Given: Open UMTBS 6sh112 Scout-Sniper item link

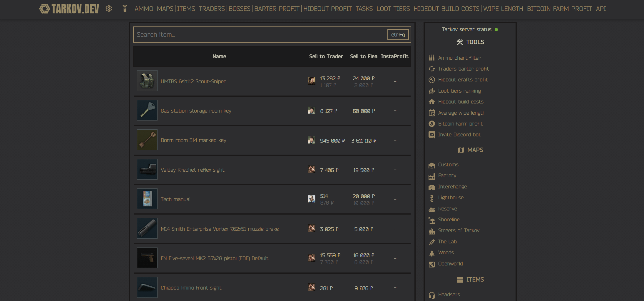Looking at the screenshot, I should (x=193, y=81).
